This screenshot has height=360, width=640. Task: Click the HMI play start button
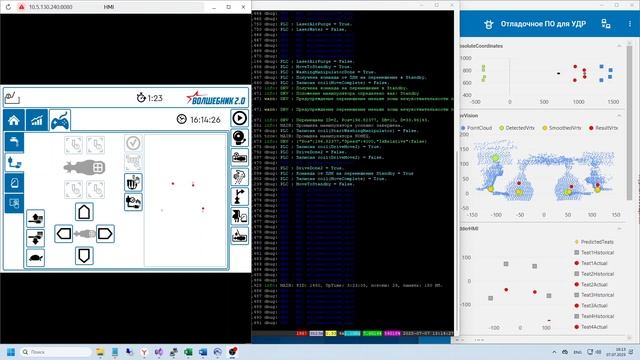point(239,118)
